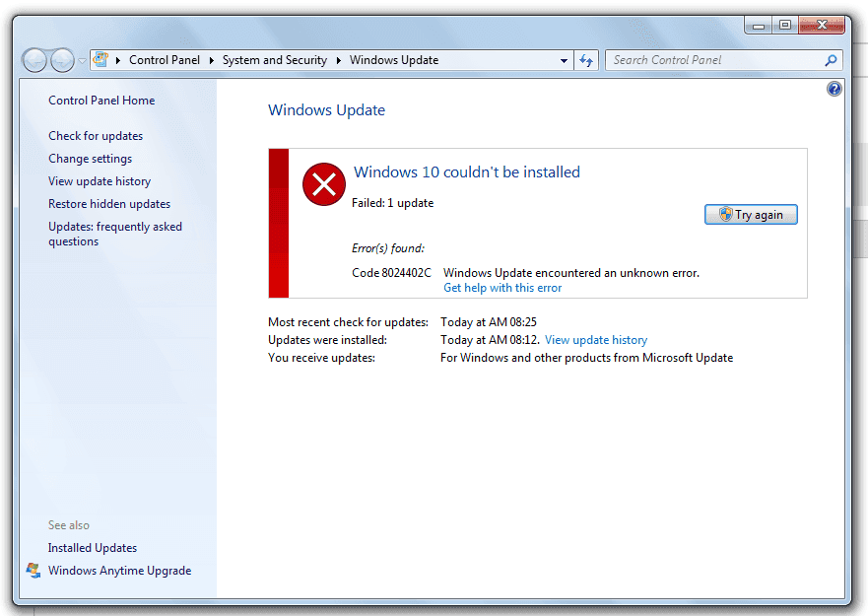Open the address bar dropdown arrow
This screenshot has height=616, width=868.
(564, 59)
